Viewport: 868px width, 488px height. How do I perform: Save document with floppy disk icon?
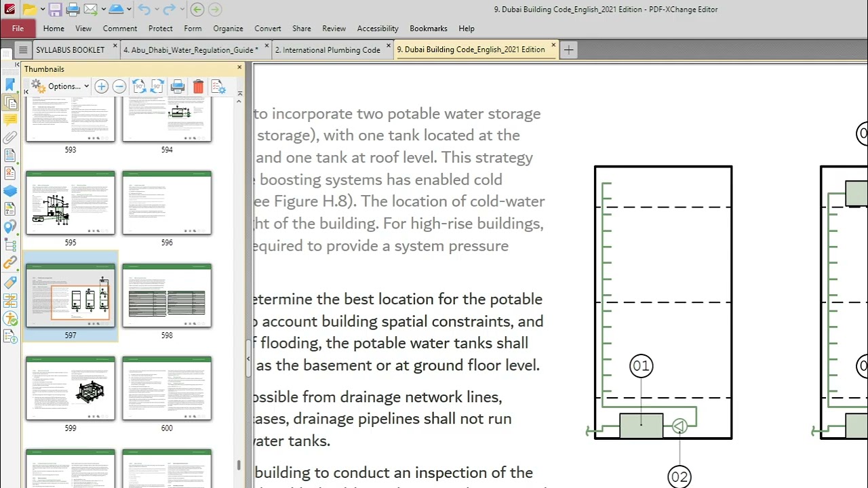[56, 9]
